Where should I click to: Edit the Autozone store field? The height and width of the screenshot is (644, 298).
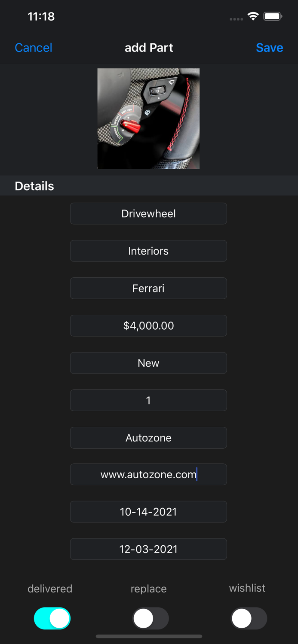coord(148,437)
